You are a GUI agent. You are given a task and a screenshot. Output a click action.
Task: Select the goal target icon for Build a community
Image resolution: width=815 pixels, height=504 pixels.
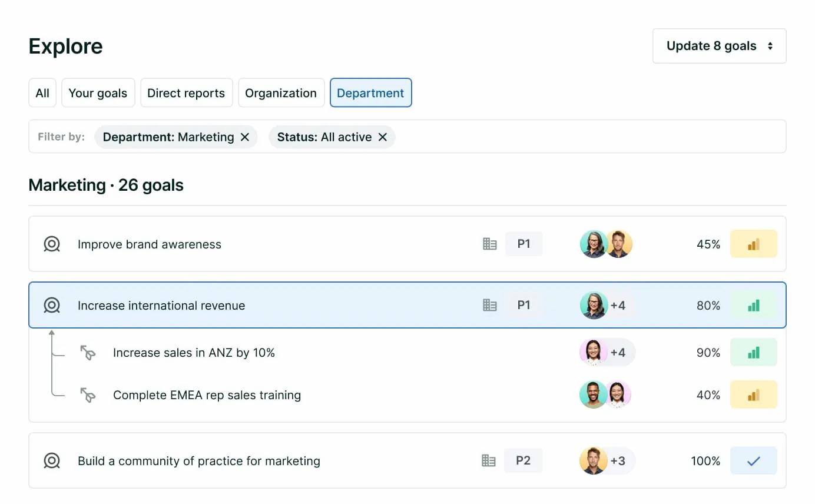[51, 461]
